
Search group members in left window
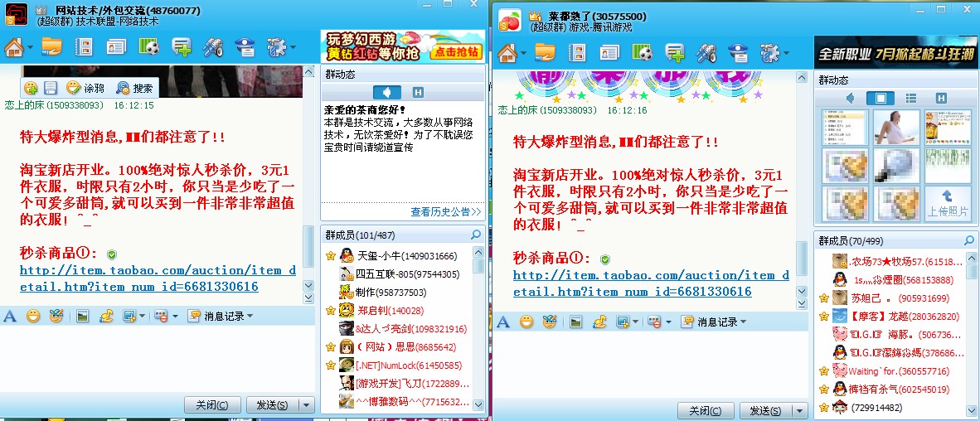[x=476, y=235]
